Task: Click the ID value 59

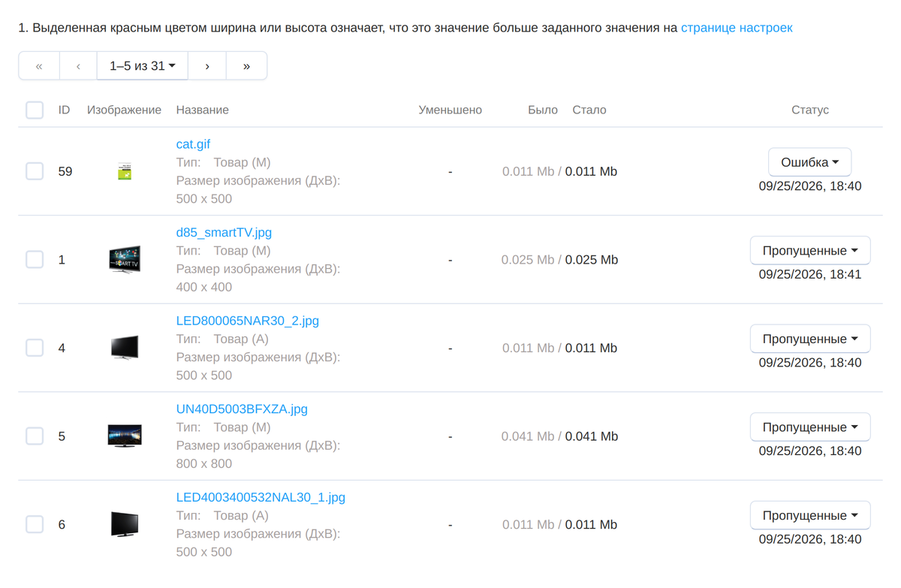Action: pyautogui.click(x=65, y=171)
